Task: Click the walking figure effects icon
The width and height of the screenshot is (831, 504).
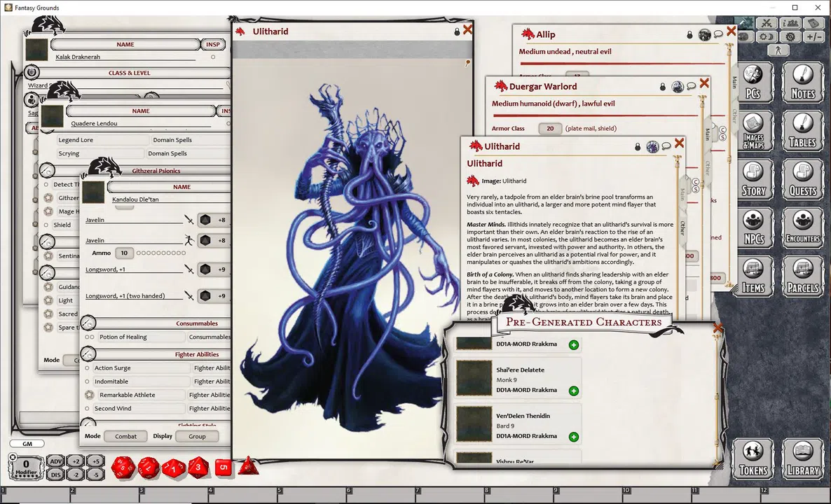Action: coord(778,50)
